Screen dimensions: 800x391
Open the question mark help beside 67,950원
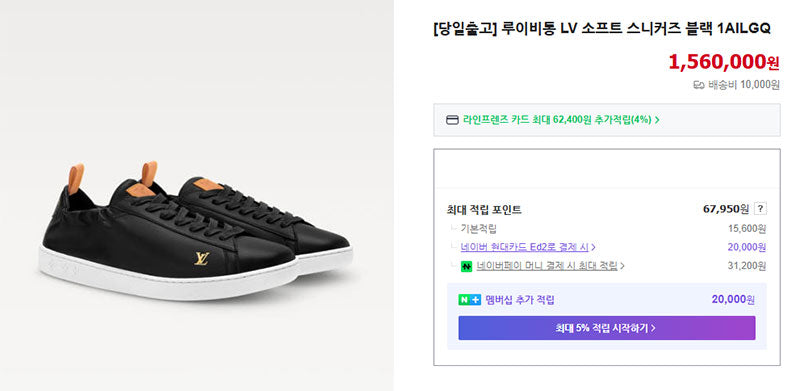click(x=761, y=209)
